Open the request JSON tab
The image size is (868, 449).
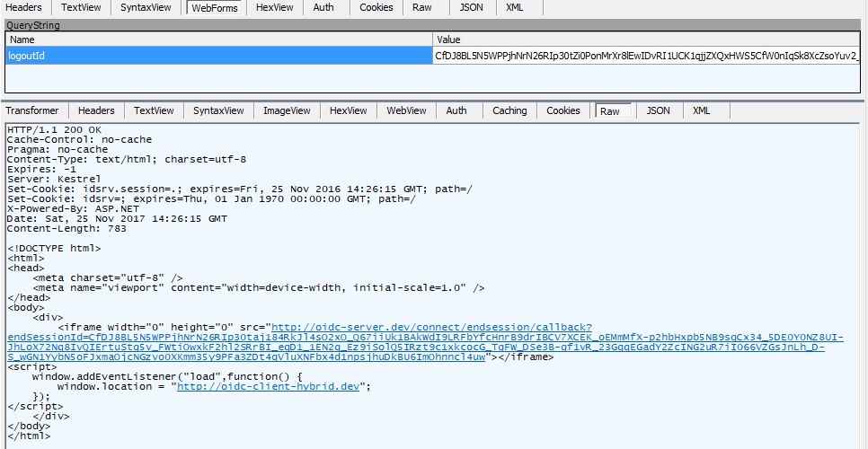tap(471, 8)
